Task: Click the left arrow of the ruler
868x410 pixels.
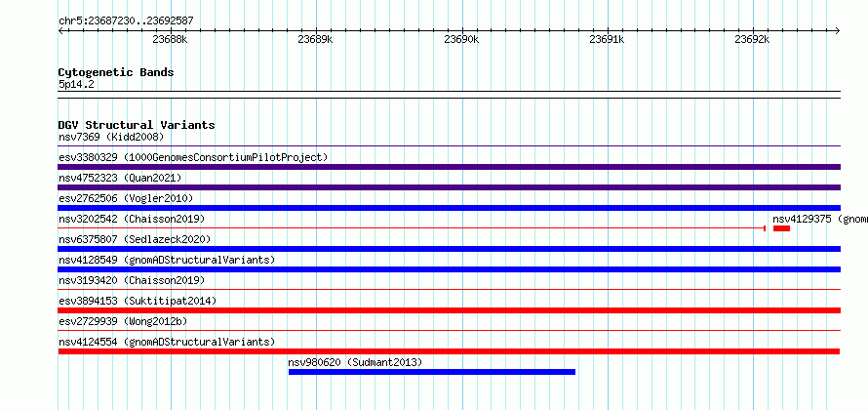Action: pos(60,30)
